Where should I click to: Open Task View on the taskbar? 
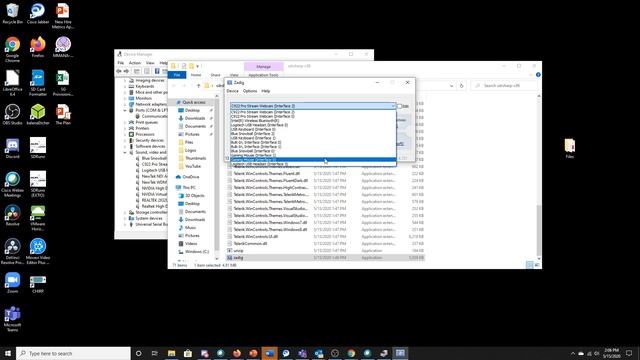155,353
